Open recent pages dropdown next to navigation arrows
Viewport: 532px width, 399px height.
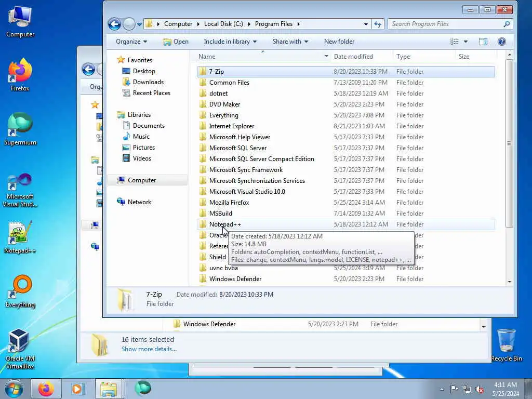139,24
